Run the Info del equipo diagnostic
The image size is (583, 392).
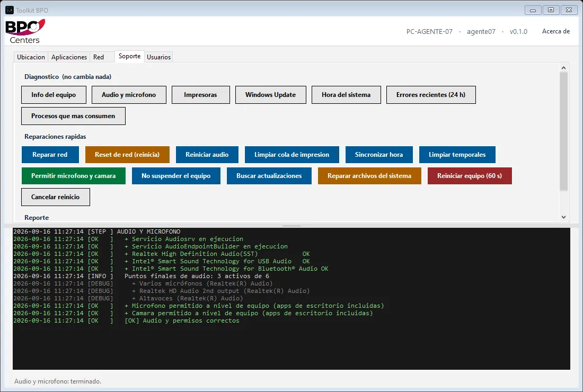54,95
